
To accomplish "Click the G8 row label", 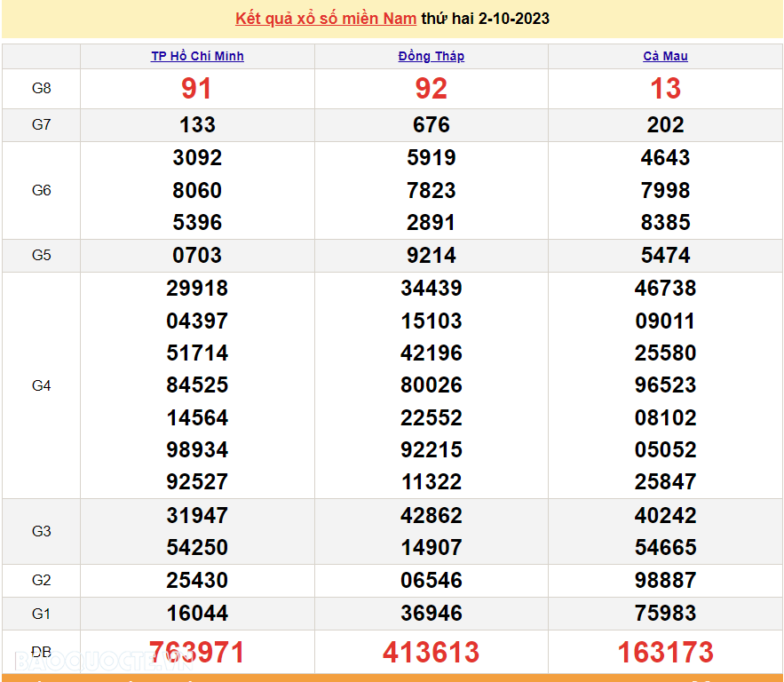I will [x=42, y=89].
